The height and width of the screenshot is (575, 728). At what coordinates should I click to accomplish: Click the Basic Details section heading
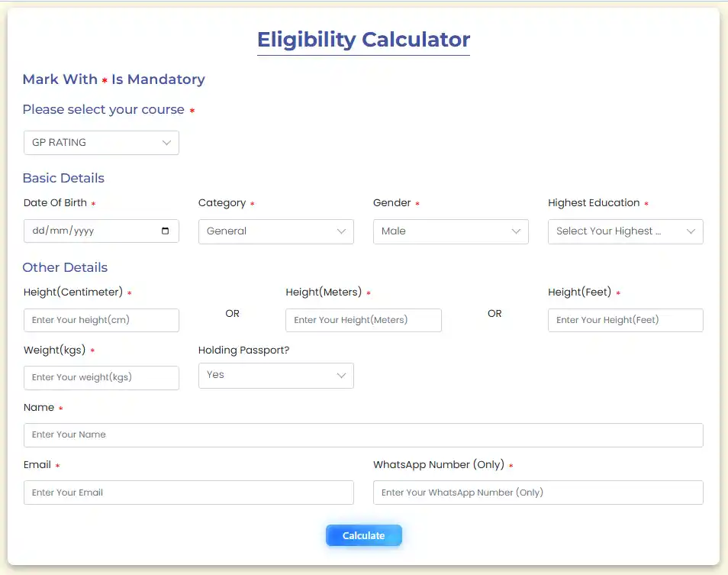[x=63, y=178]
